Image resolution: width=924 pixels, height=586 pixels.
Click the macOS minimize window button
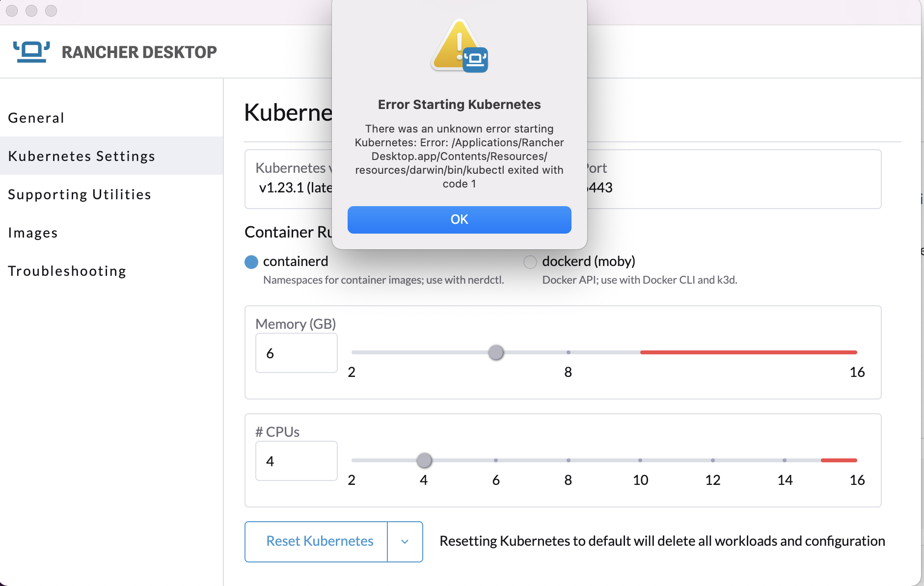pyautogui.click(x=31, y=11)
